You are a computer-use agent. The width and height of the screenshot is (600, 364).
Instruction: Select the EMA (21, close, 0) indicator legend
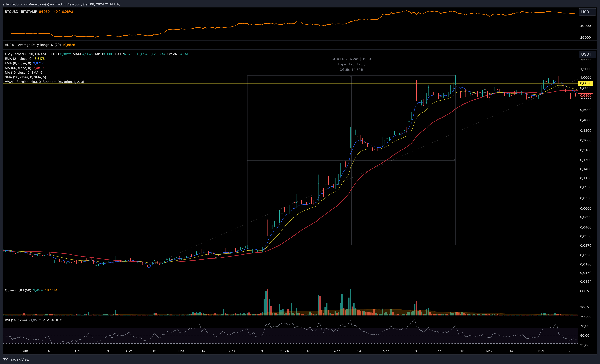pos(19,59)
